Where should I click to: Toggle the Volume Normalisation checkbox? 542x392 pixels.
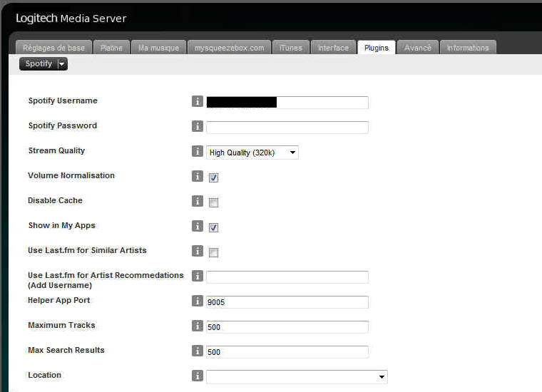[x=214, y=178]
